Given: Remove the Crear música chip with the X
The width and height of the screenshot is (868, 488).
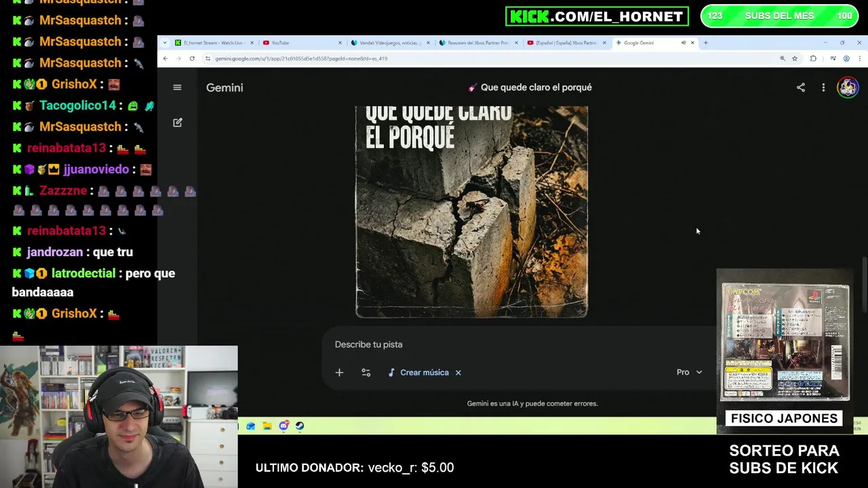Looking at the screenshot, I should coord(458,372).
